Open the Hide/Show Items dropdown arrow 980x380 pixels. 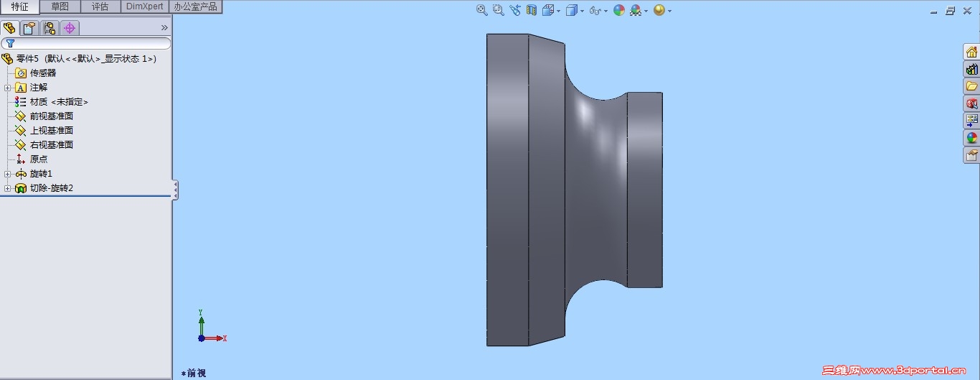click(x=606, y=11)
